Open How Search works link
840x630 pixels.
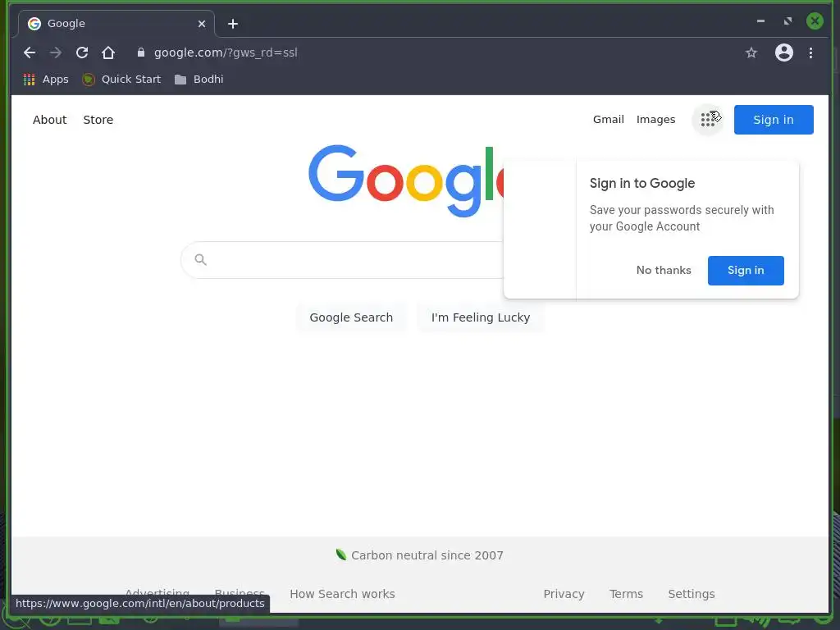pyautogui.click(x=342, y=594)
